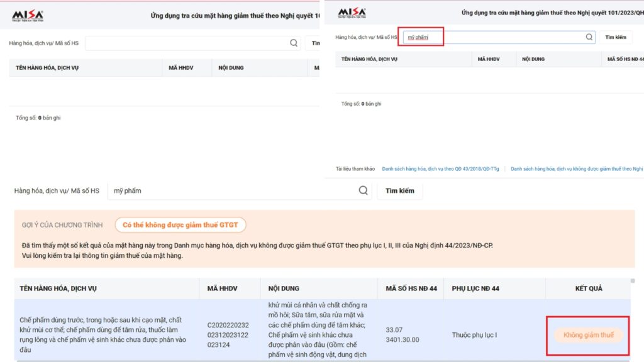This screenshot has height=362, width=644.
Task: Click the text 'Vui lòng kiểm tra lại thông tin giảm thuế'
Action: tap(103, 256)
